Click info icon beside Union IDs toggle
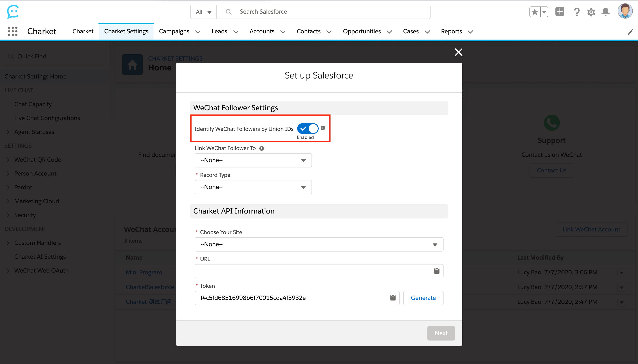 pyautogui.click(x=323, y=128)
